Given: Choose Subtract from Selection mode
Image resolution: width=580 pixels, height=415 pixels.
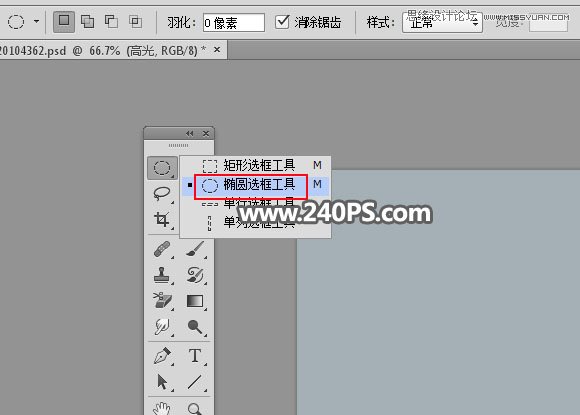Looking at the screenshot, I should point(111,21).
